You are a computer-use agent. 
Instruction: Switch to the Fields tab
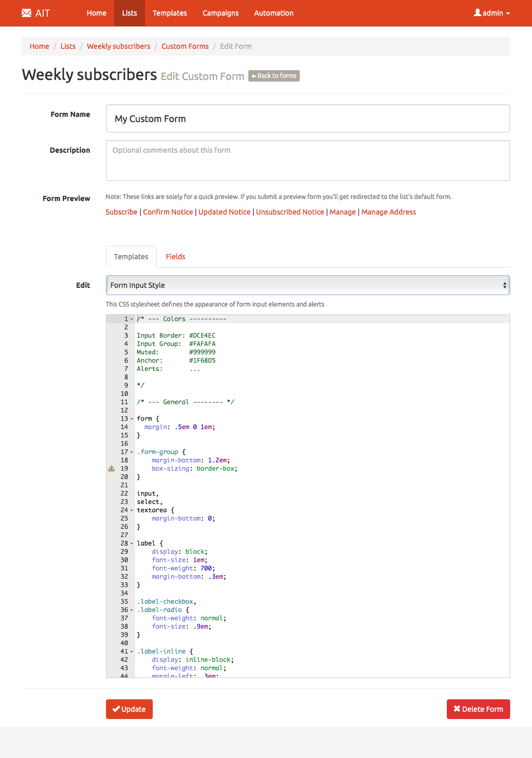(x=175, y=257)
